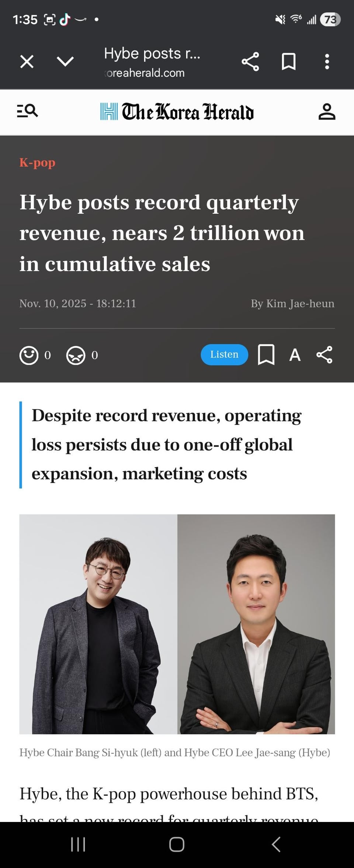Open the user account profile icon

[x=327, y=112]
